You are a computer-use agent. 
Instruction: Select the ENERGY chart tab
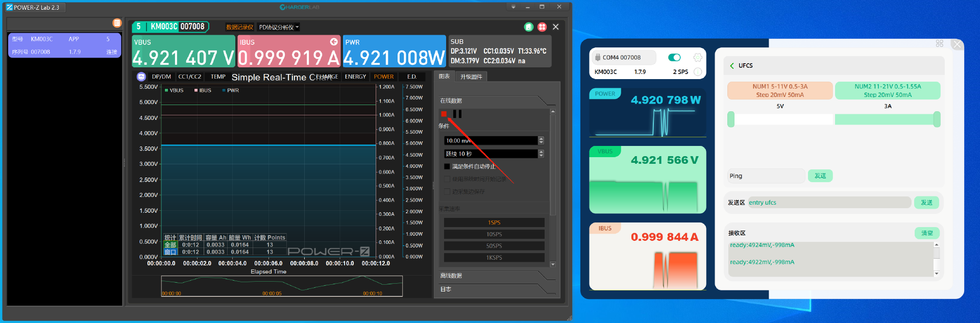point(355,77)
